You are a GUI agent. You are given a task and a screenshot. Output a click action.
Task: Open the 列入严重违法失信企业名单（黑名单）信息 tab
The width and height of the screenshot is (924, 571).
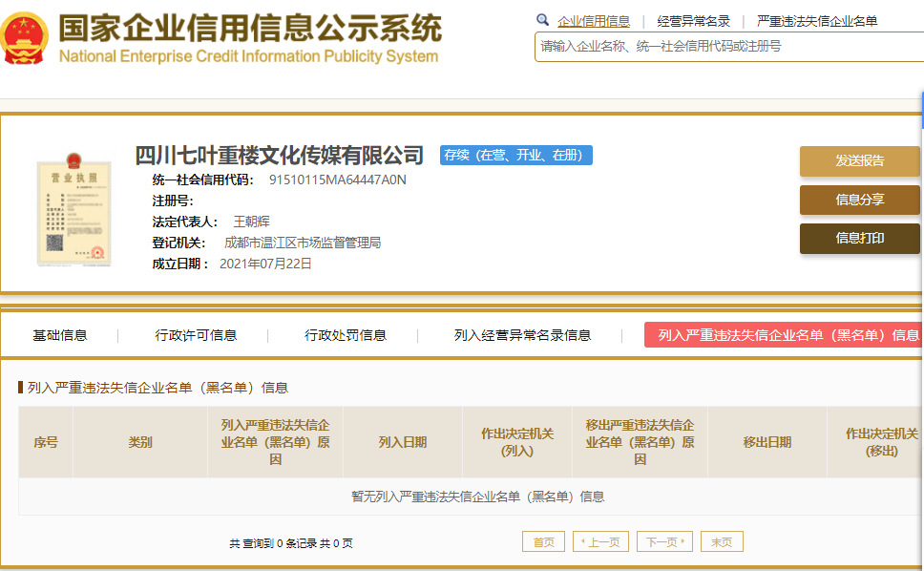point(785,335)
